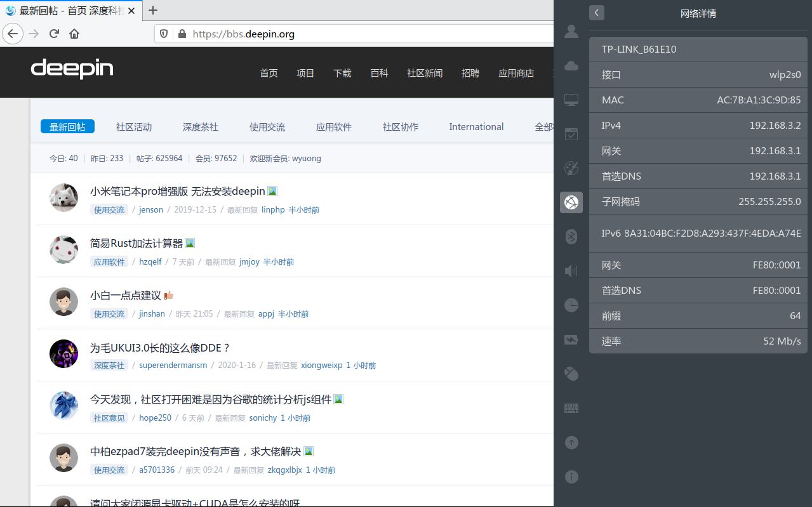Open Keyboard and Language icon
Image resolution: width=812 pixels, height=507 pixels.
point(571,408)
